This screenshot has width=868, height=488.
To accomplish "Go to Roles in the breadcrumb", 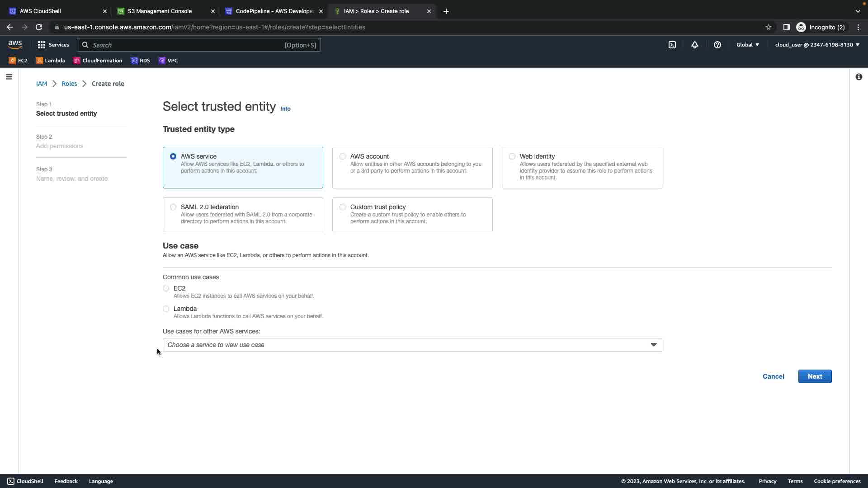I will tap(69, 84).
